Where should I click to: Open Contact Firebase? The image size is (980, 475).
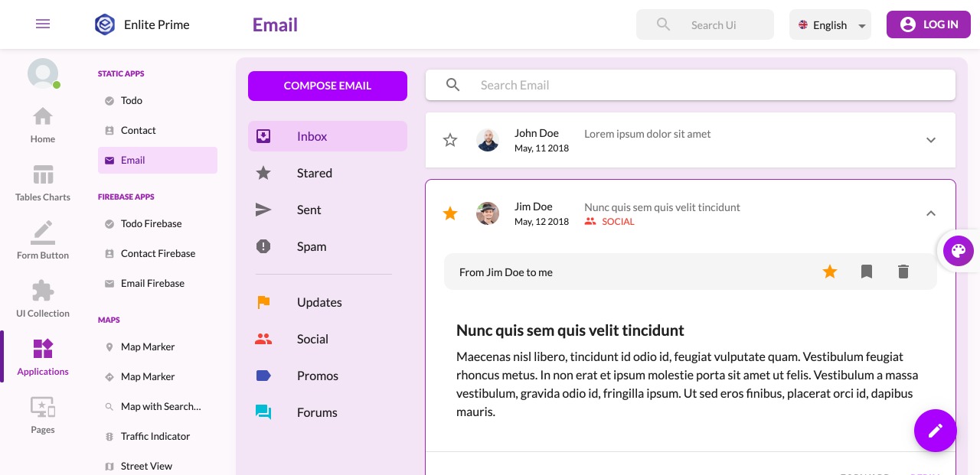pos(158,253)
